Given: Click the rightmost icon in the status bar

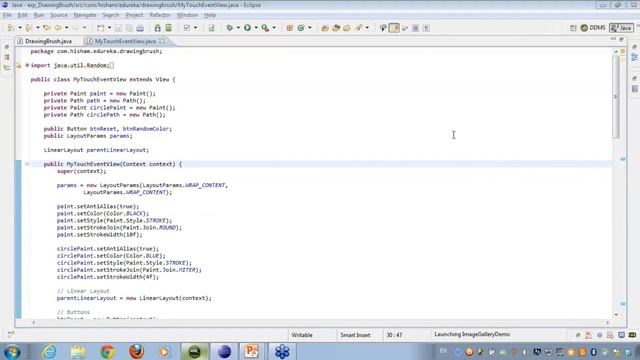Looking at the screenshot, I should click(x=632, y=335).
